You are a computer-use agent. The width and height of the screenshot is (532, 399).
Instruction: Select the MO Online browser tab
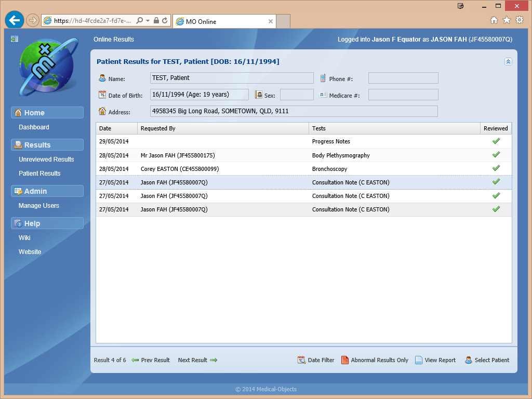[x=224, y=21]
